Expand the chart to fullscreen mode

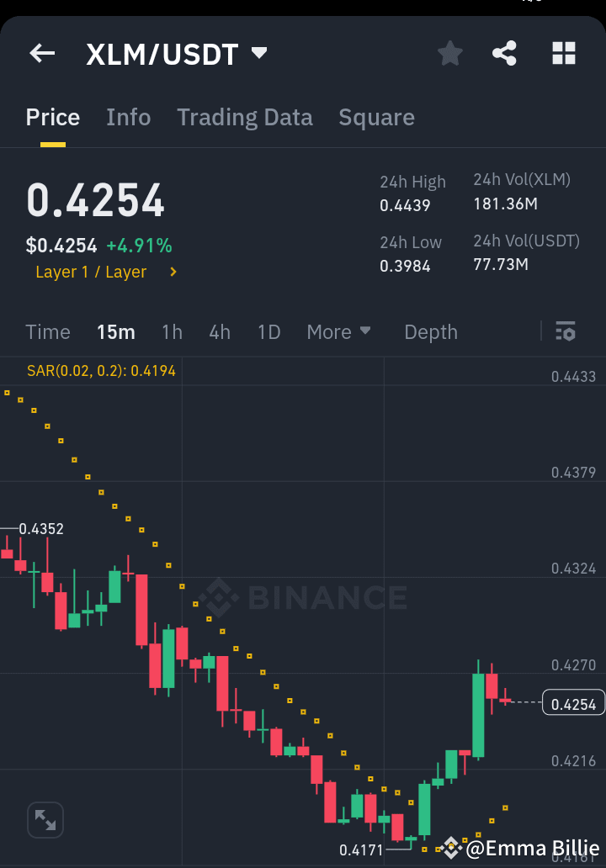(x=45, y=819)
